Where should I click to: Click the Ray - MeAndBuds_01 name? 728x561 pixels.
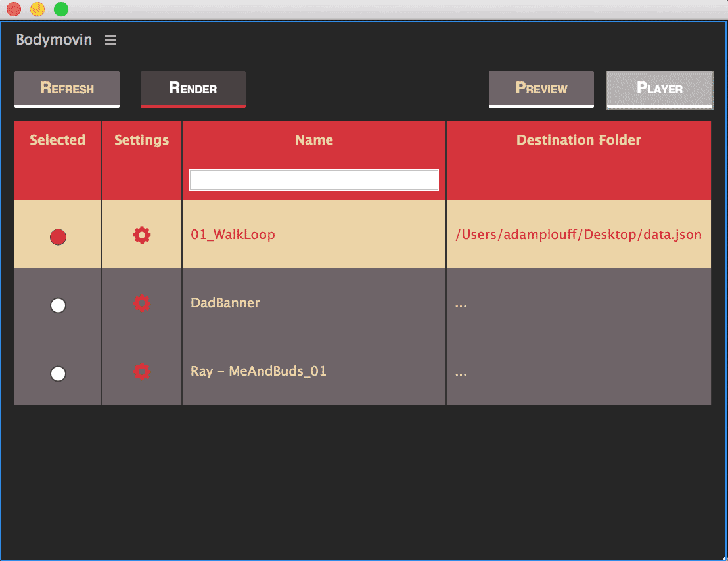point(259,371)
